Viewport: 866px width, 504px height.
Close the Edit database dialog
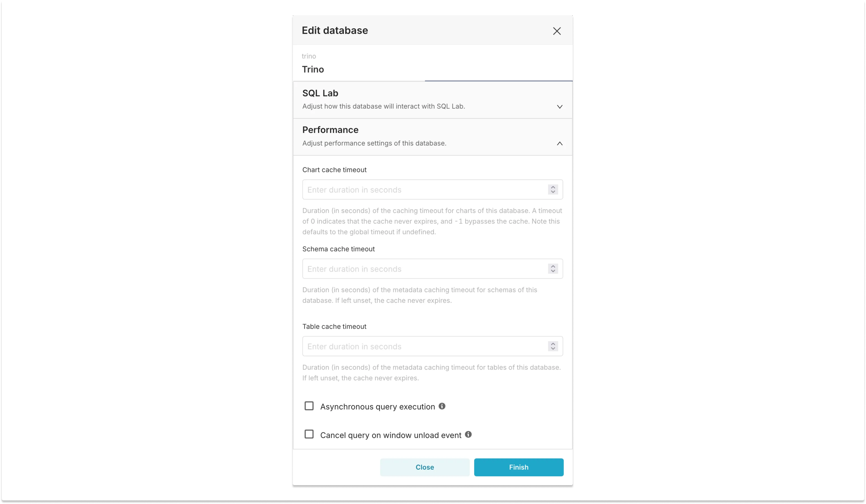557,31
